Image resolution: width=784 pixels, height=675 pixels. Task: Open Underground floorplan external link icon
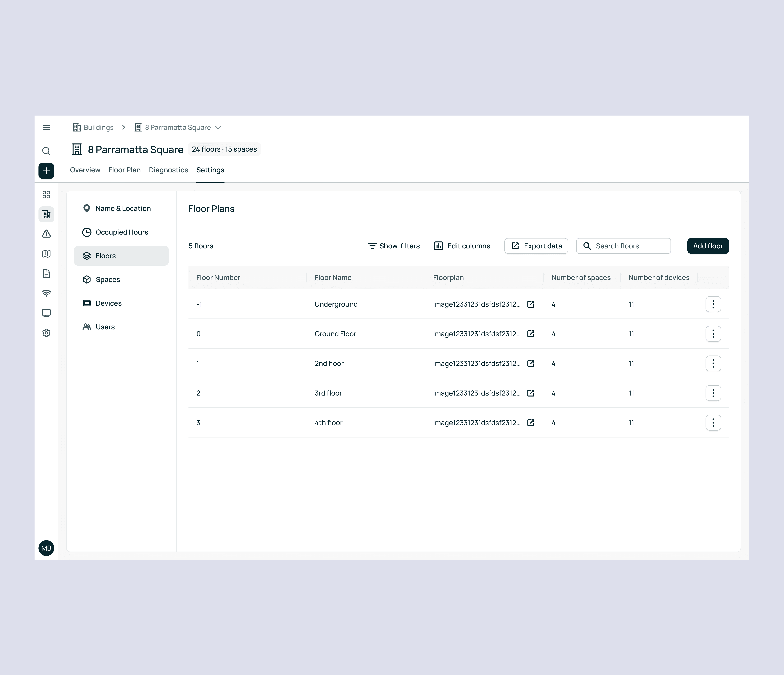click(x=531, y=304)
